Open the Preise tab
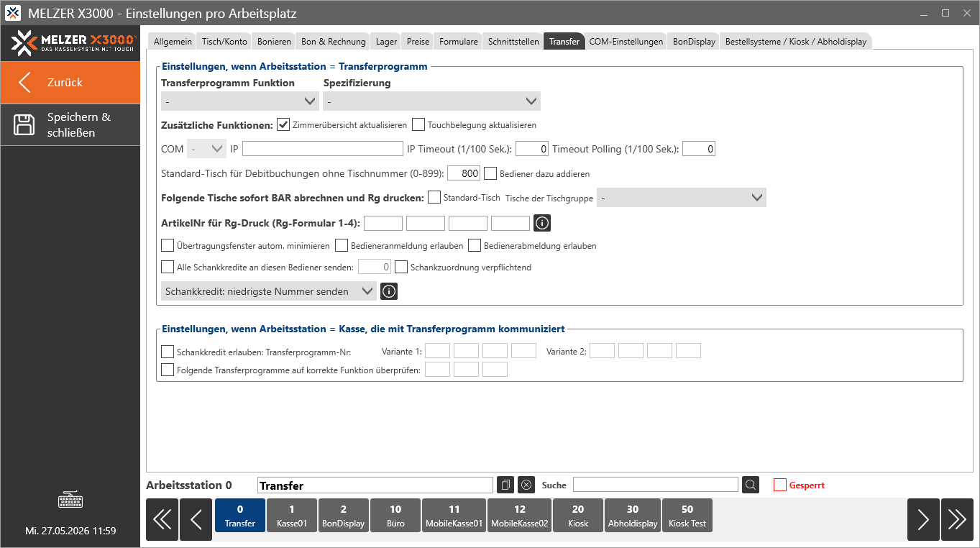 point(418,42)
